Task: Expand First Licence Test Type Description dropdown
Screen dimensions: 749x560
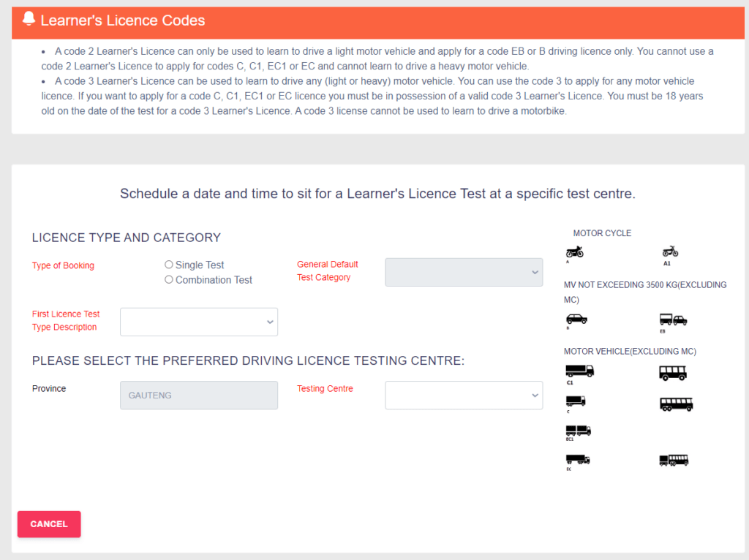Action: pyautogui.click(x=199, y=322)
